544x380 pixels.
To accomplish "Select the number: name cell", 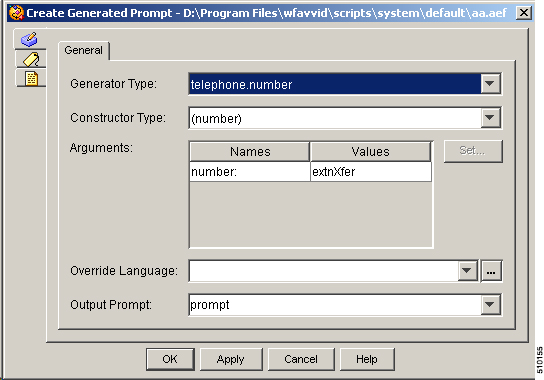I will click(250, 172).
